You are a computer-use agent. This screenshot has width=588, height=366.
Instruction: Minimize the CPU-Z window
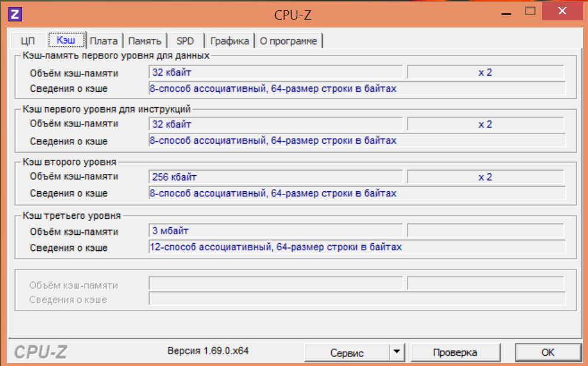coord(506,13)
